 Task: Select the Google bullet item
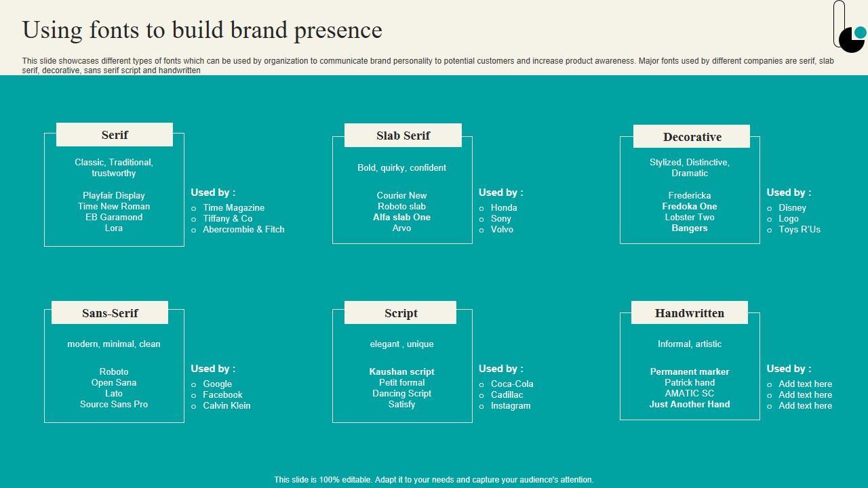tap(217, 384)
